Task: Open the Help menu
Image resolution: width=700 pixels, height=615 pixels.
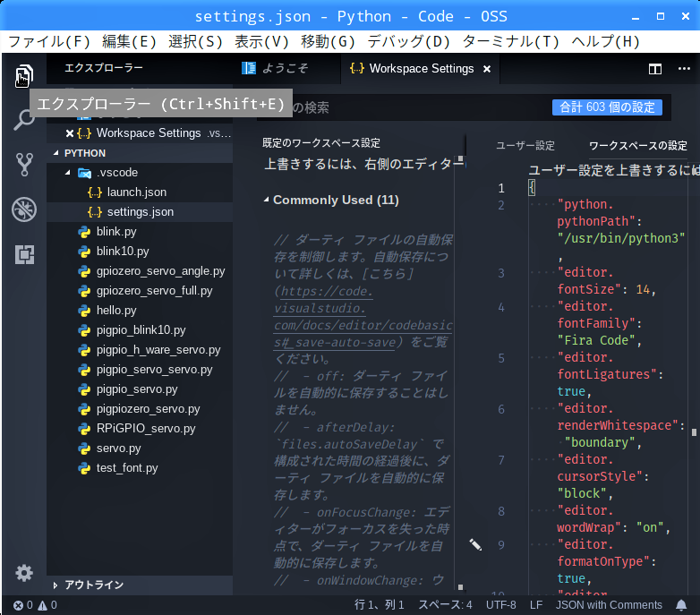Action: [x=605, y=41]
